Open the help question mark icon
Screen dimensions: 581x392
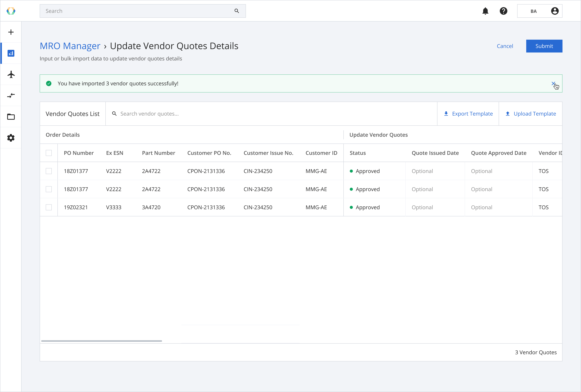tap(503, 11)
